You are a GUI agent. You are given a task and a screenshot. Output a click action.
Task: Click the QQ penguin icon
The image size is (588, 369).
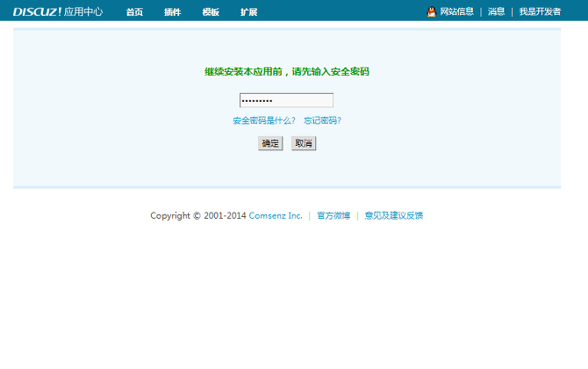point(432,11)
